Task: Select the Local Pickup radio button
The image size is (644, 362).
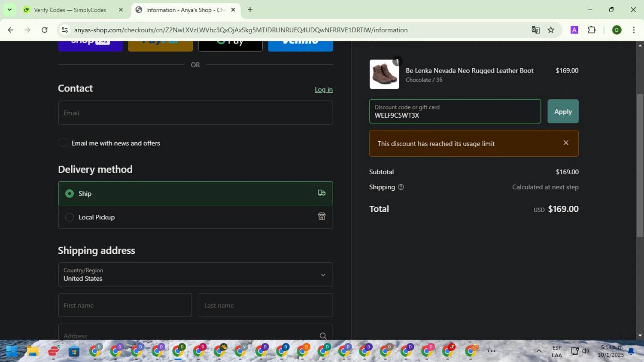Action: click(x=70, y=217)
